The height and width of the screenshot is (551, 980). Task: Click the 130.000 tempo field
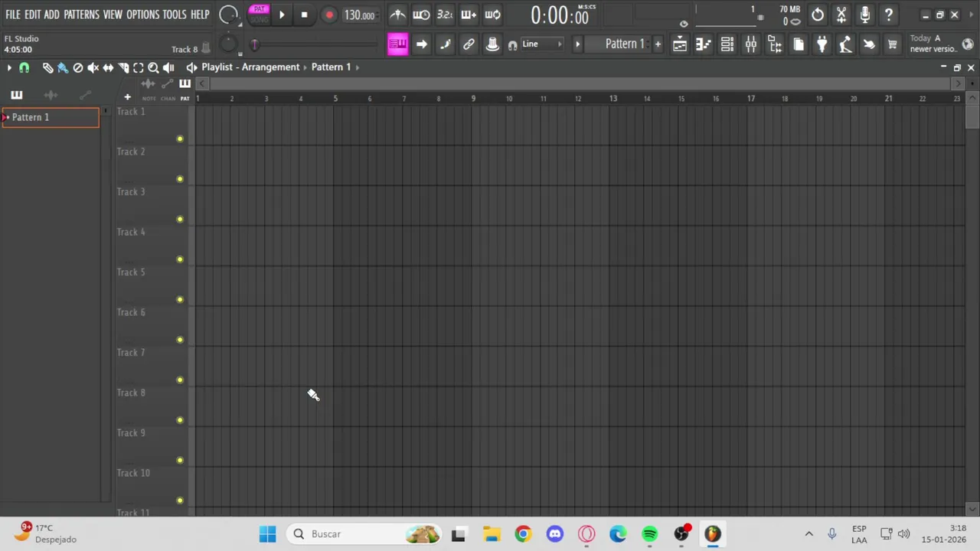pos(359,15)
